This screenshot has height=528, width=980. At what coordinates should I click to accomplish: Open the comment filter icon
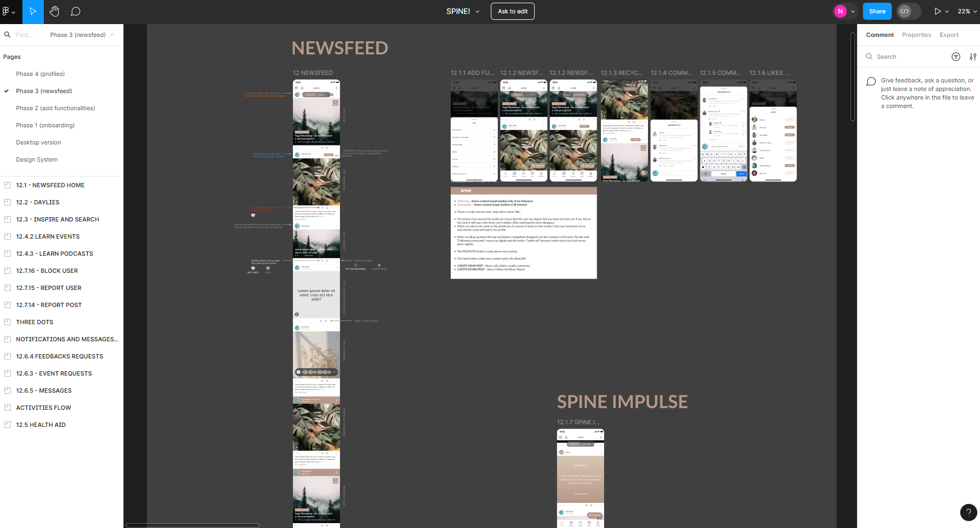[x=956, y=57]
